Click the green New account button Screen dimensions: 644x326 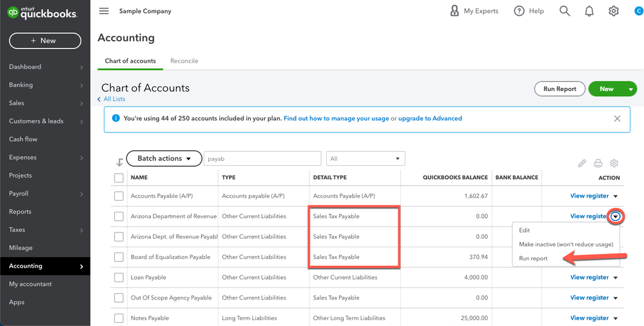click(607, 89)
